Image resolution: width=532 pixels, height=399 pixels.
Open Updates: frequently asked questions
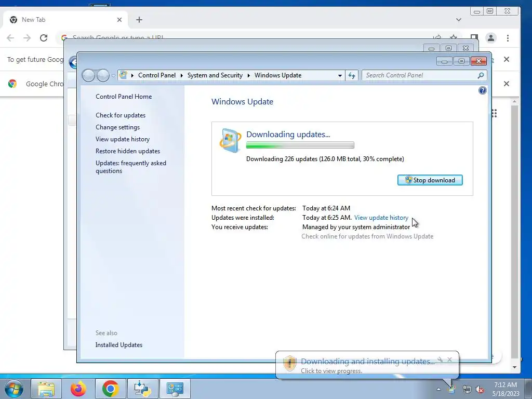(130, 167)
